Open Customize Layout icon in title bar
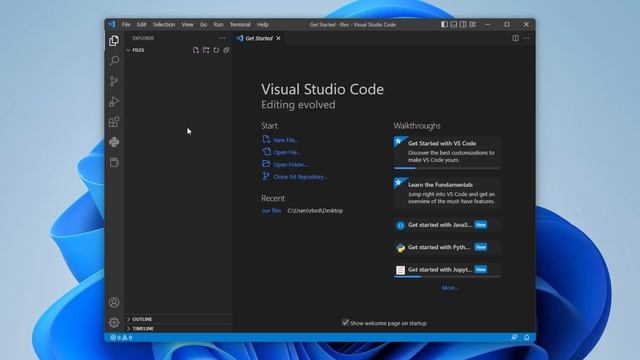 pyautogui.click(x=473, y=24)
